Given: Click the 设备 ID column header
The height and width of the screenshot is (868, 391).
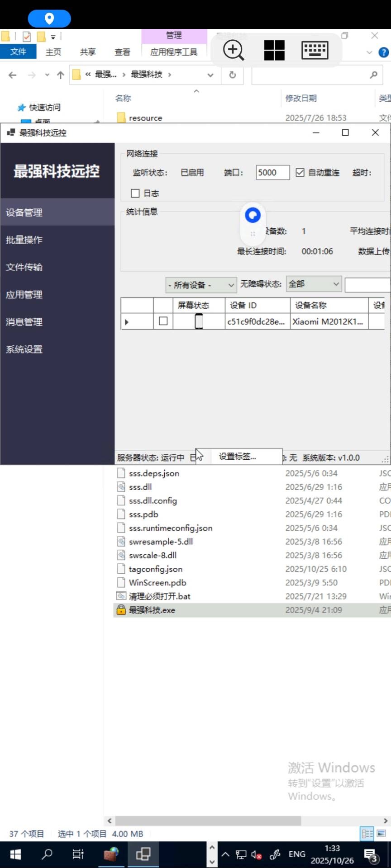Looking at the screenshot, I should pyautogui.click(x=257, y=305).
